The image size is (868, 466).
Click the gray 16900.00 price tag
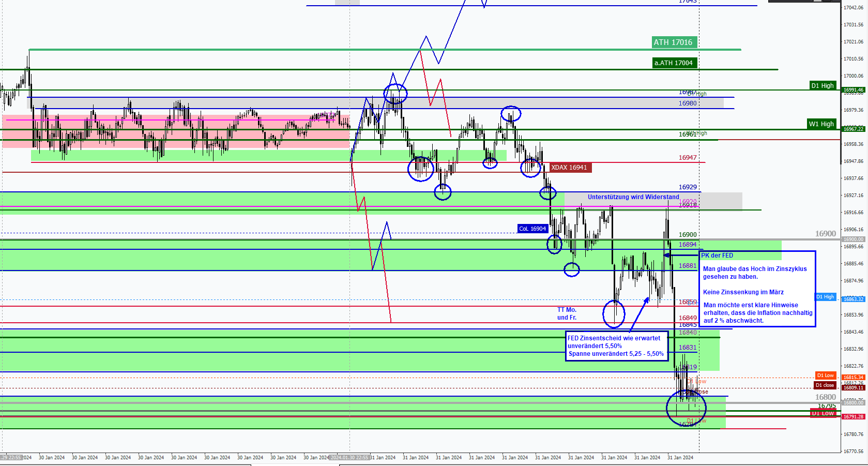(854, 239)
